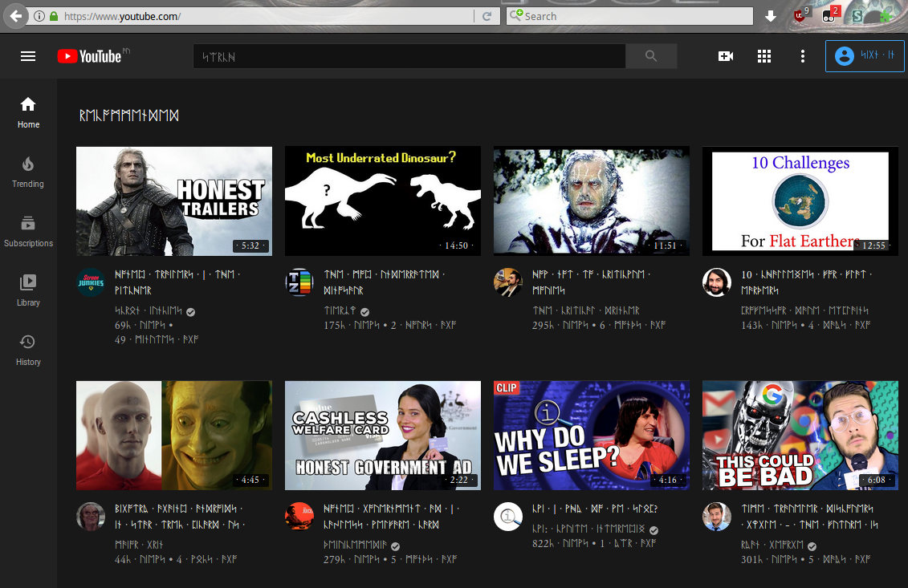Open the hamburger guide menu
This screenshot has width=908, height=588.
28,56
